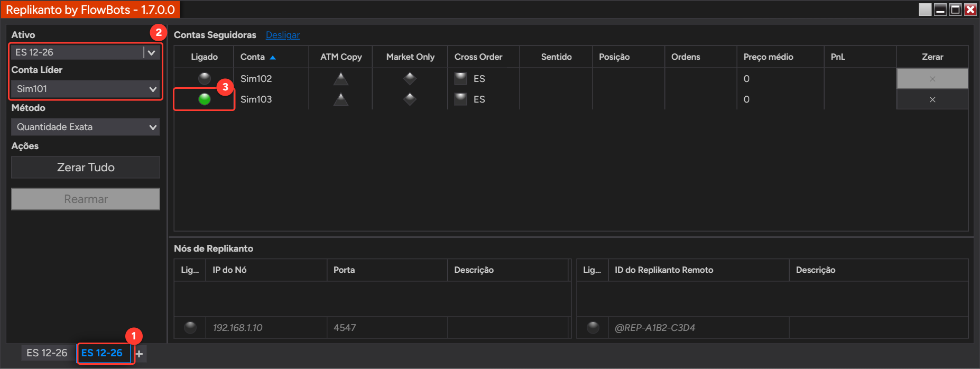Click the Zerar Tudo button
Viewport: 980px width, 369px height.
[86, 167]
